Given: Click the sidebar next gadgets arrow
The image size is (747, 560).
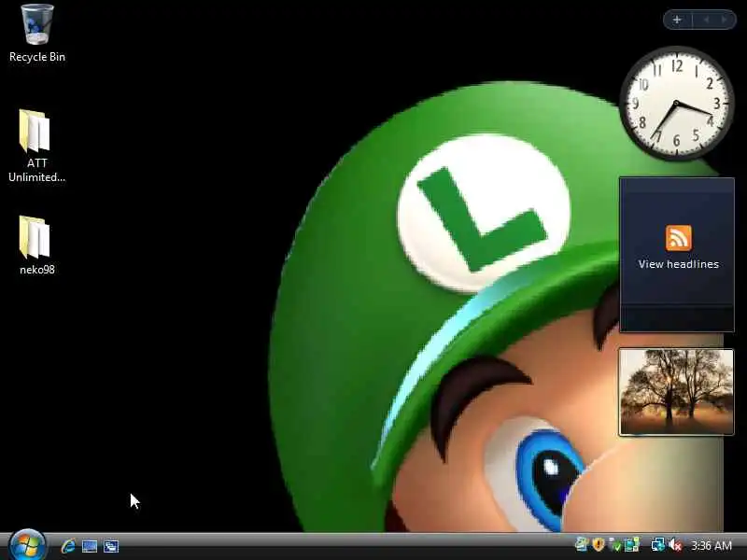Looking at the screenshot, I should pyautogui.click(x=724, y=20).
